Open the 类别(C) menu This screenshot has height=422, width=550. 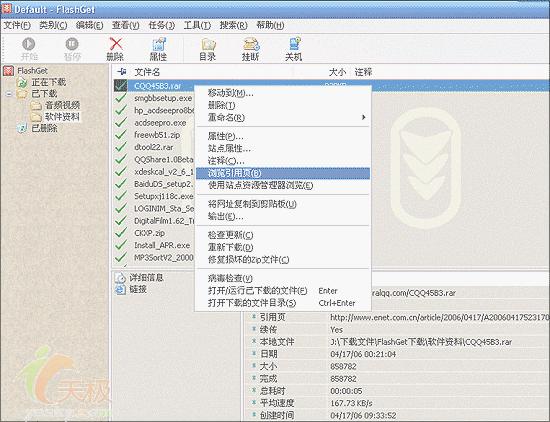point(53,25)
